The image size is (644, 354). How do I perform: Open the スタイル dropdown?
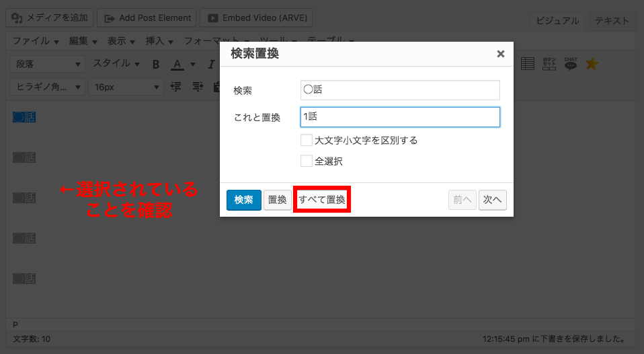click(x=116, y=64)
